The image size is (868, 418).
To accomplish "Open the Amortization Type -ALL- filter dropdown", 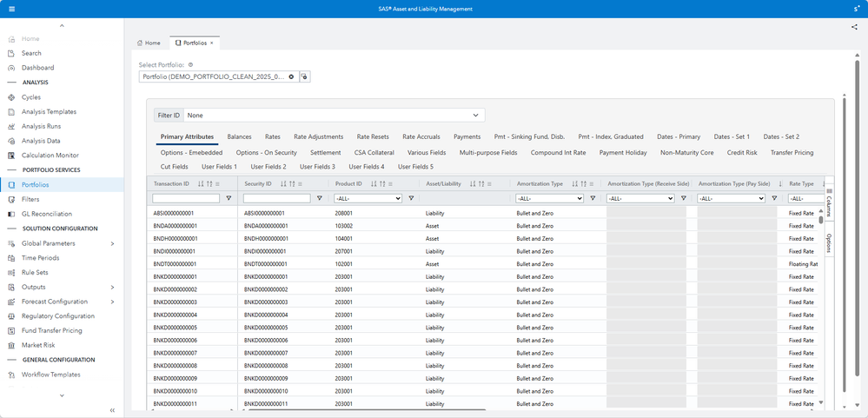I will tap(549, 198).
